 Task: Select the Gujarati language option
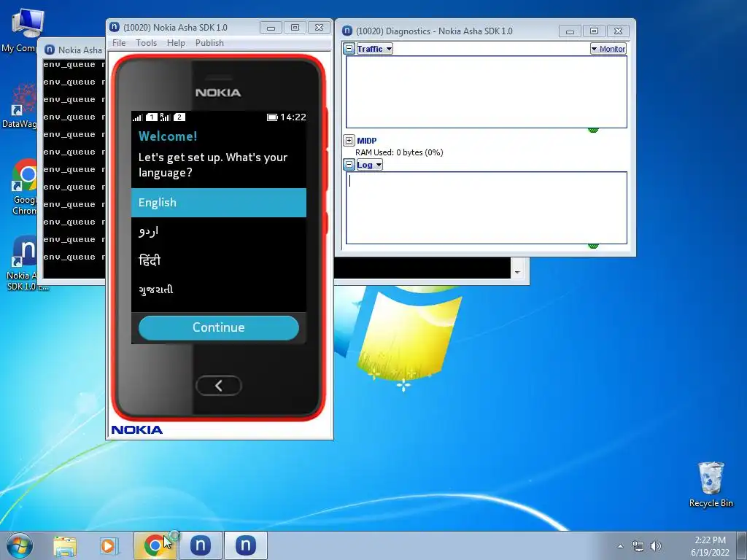[x=219, y=289]
